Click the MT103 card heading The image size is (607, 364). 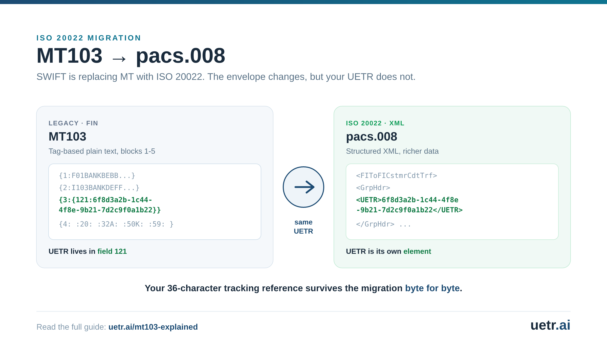pos(68,136)
